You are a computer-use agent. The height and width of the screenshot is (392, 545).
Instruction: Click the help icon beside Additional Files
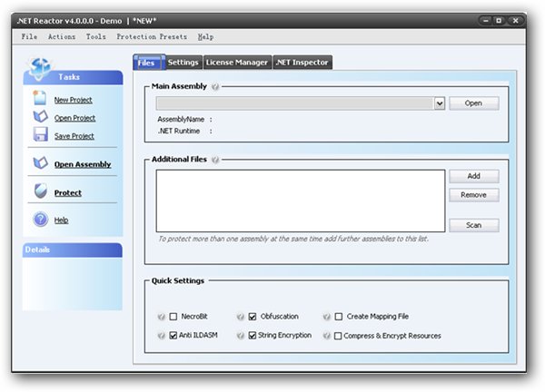(x=215, y=160)
